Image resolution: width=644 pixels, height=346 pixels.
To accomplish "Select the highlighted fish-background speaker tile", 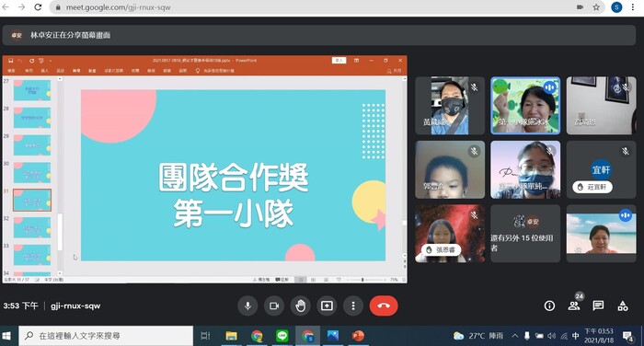I will 525,106.
